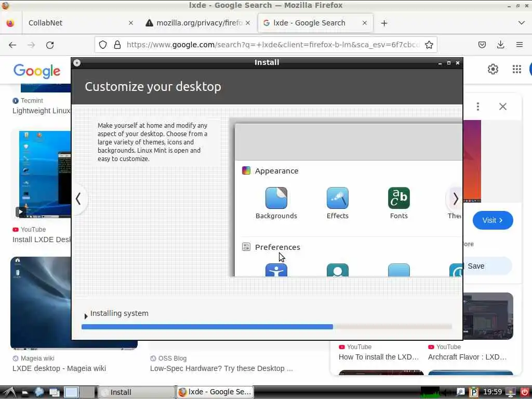Click the site padlock security icon
The height and width of the screenshot is (399, 532).
point(117,45)
